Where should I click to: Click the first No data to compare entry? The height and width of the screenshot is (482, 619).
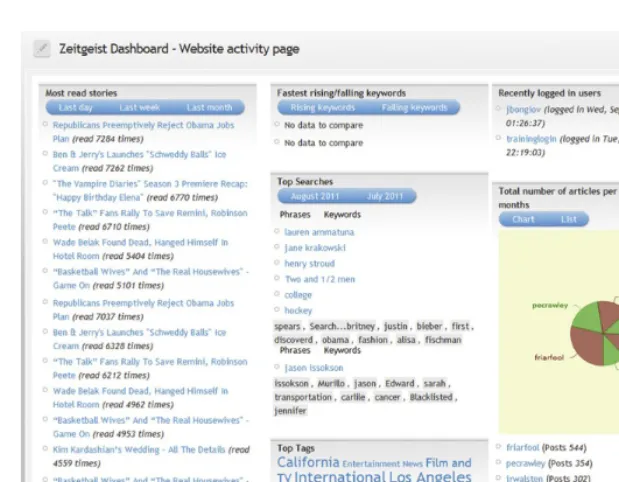[x=324, y=125]
